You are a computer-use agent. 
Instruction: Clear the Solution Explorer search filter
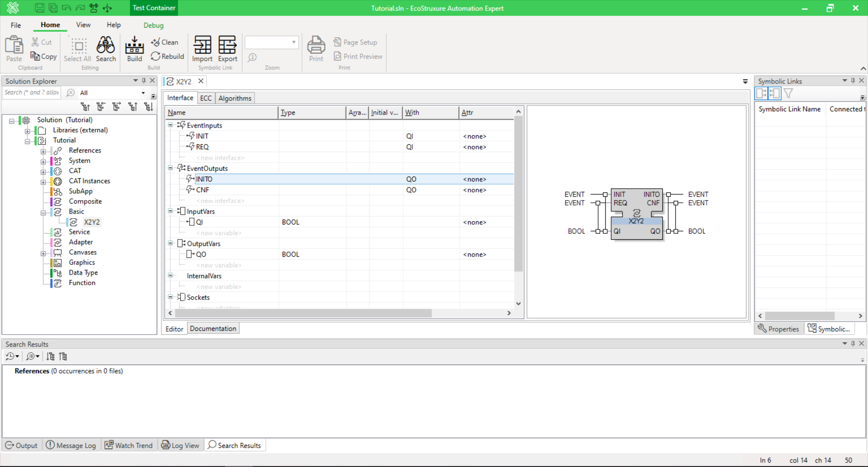point(71,93)
